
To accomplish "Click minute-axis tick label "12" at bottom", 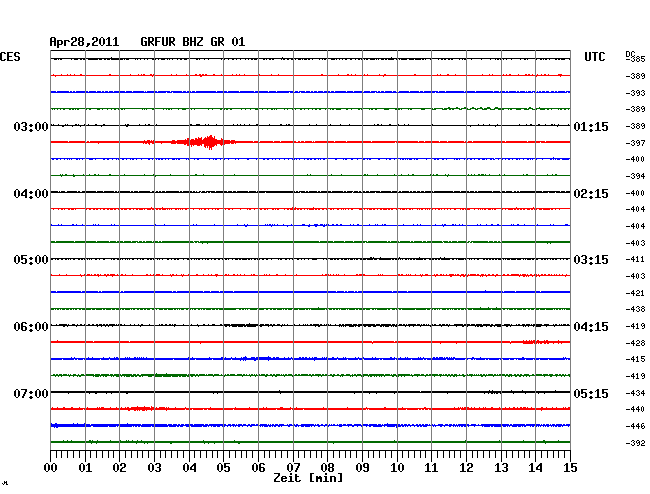I will point(466,468).
